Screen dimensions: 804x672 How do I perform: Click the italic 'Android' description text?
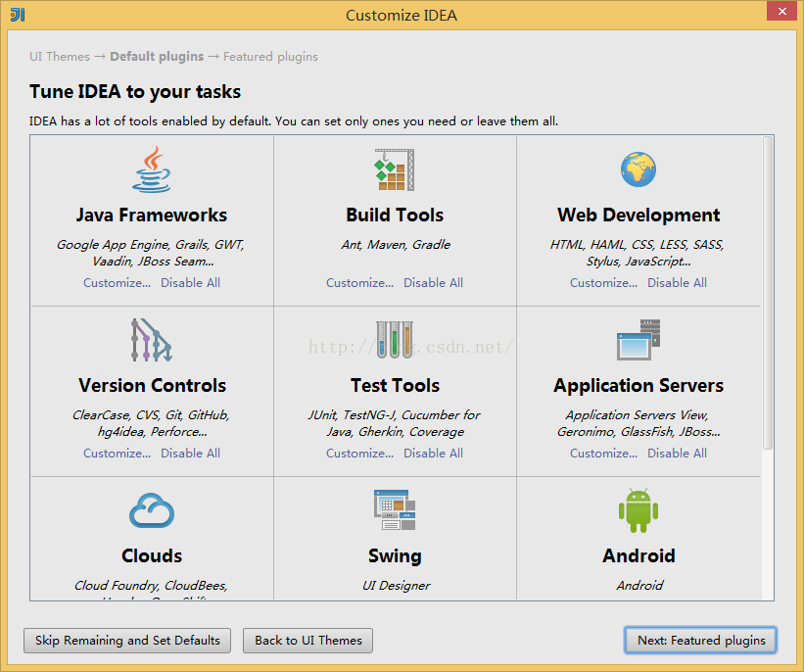639,586
